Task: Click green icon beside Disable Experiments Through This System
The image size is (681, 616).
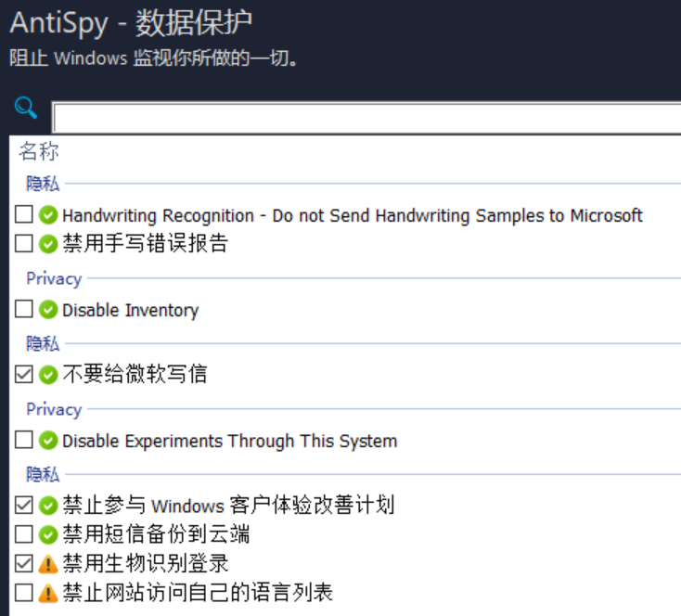Action: pyautogui.click(x=48, y=441)
